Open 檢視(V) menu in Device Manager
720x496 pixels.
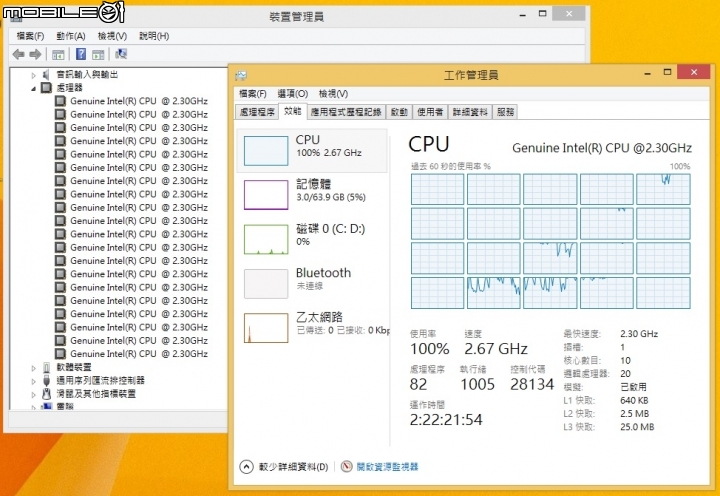coord(112,36)
